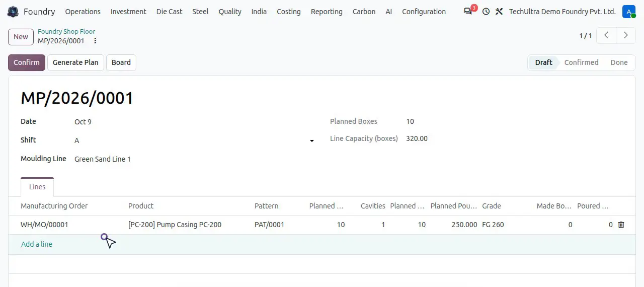Select the Confirmed status stage

(x=581, y=62)
